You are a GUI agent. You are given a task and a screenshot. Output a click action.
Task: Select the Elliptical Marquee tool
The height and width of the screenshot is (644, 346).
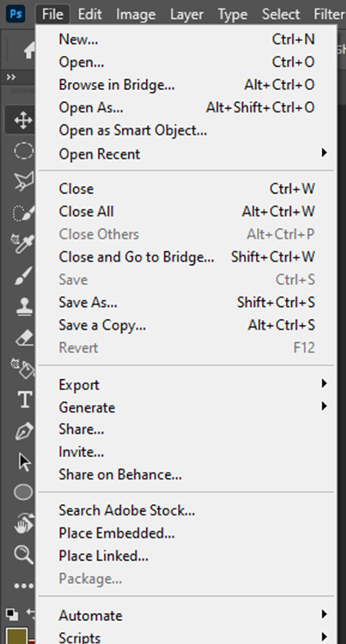[x=23, y=151]
